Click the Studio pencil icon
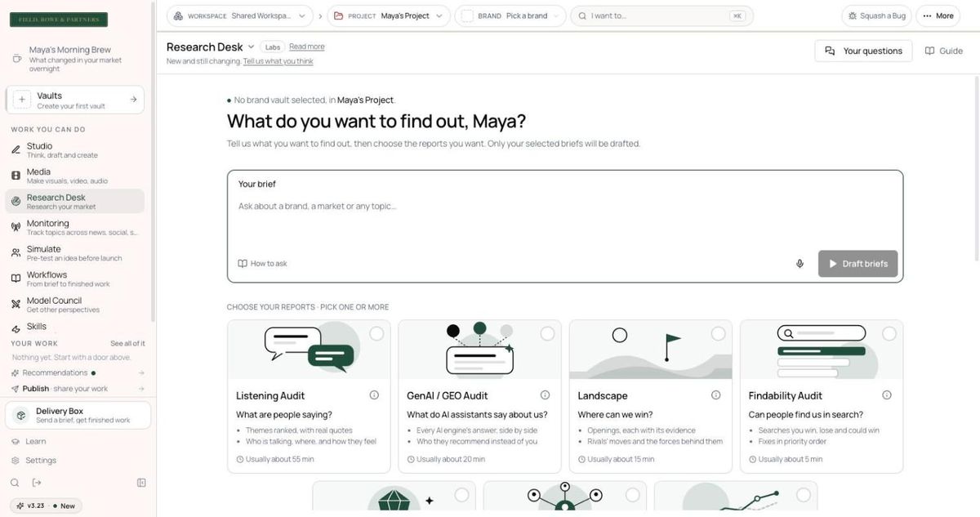 (x=16, y=150)
